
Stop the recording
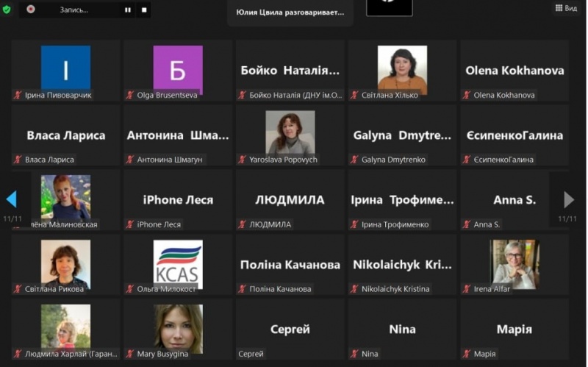click(144, 10)
